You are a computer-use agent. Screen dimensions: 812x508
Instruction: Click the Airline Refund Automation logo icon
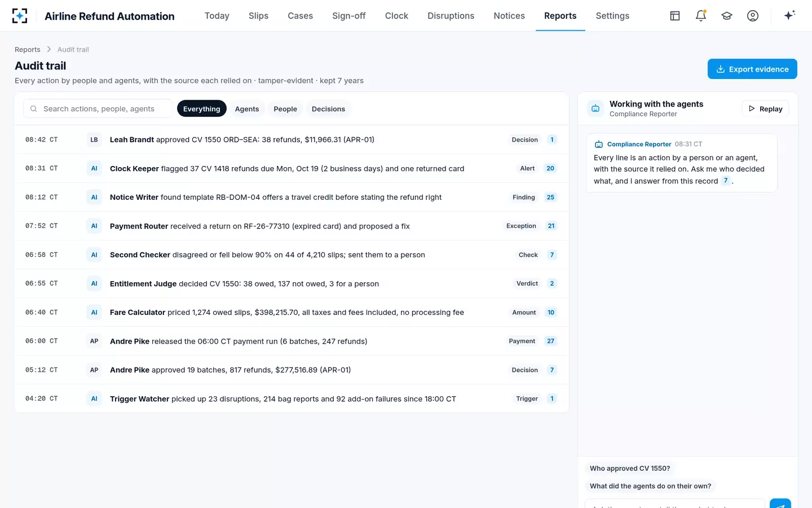[x=20, y=16]
